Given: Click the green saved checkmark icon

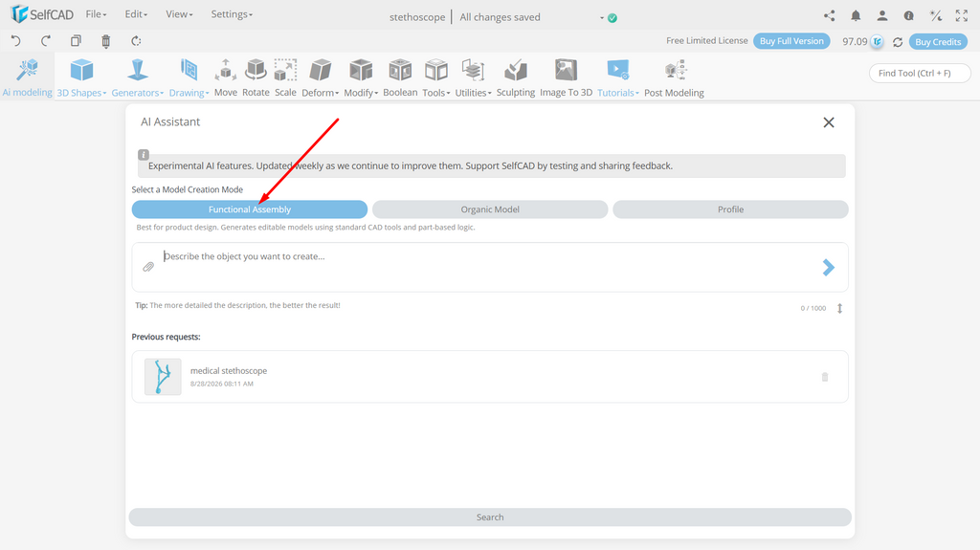Looking at the screenshot, I should click(612, 18).
